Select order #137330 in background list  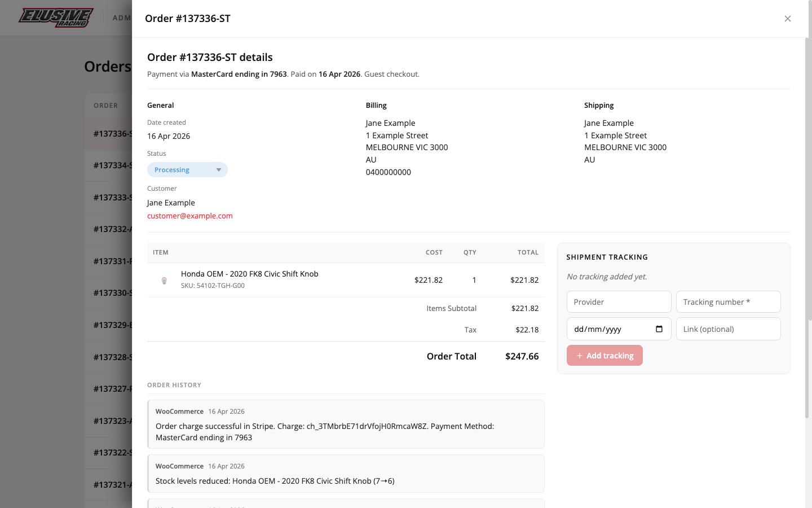tap(108, 293)
